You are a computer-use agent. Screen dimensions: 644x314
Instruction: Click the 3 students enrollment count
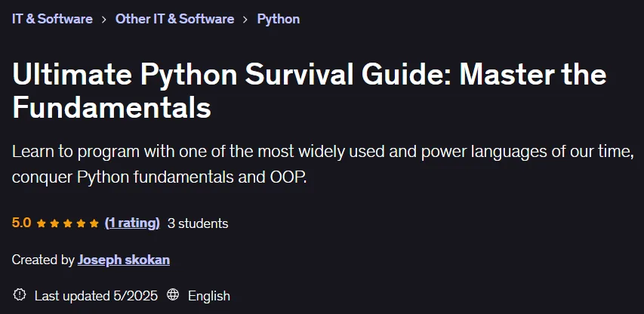click(x=198, y=223)
